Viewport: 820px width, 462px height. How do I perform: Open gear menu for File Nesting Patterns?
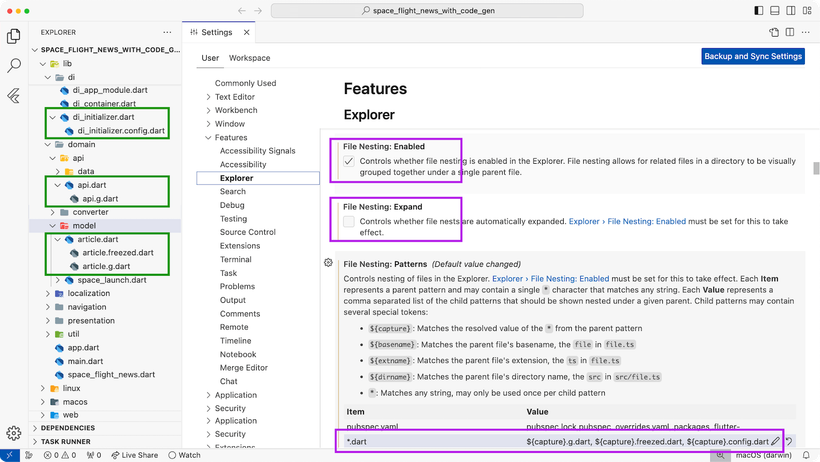[x=328, y=263]
